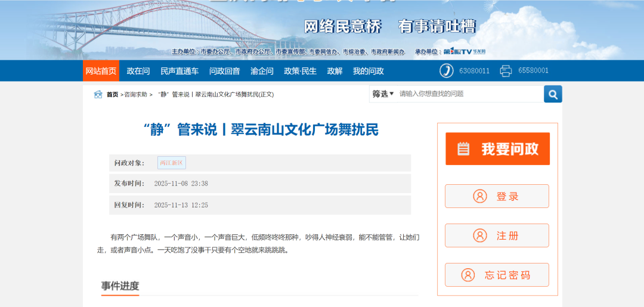Click the 忘记密码 button
This screenshot has height=307, width=644.
(x=497, y=275)
